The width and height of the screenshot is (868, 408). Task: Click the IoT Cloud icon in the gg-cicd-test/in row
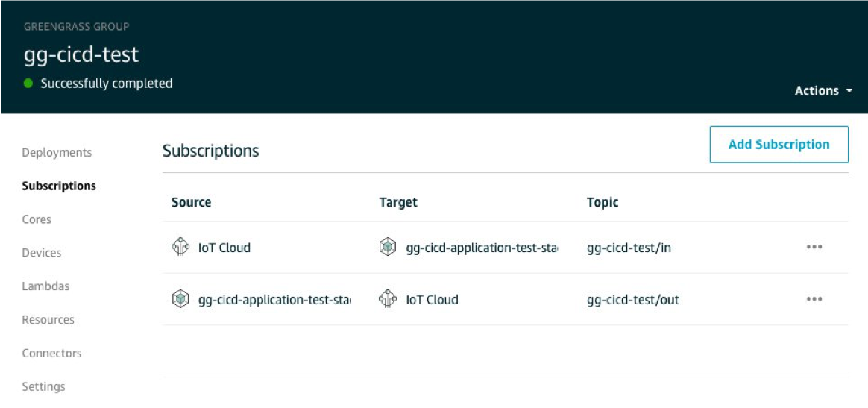coord(180,247)
